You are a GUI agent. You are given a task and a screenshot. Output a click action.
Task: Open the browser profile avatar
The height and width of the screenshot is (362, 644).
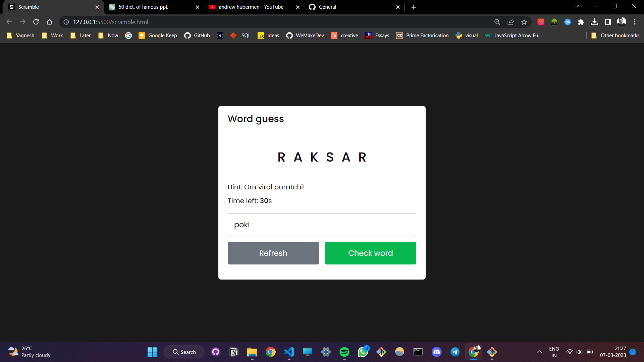click(x=622, y=21)
